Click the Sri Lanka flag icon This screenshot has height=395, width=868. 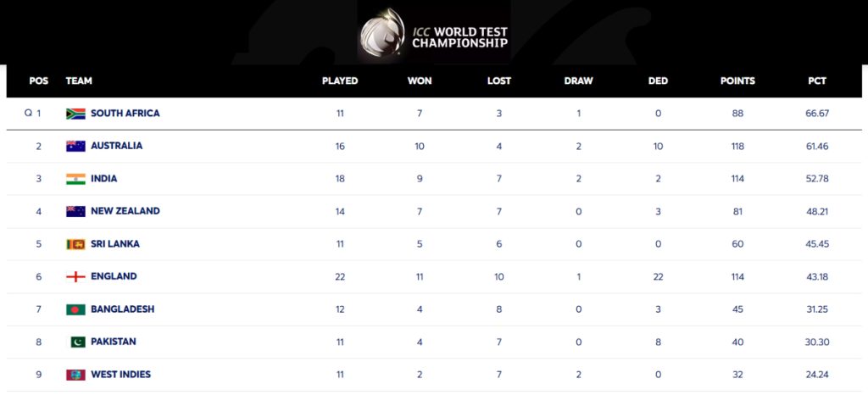(x=75, y=244)
